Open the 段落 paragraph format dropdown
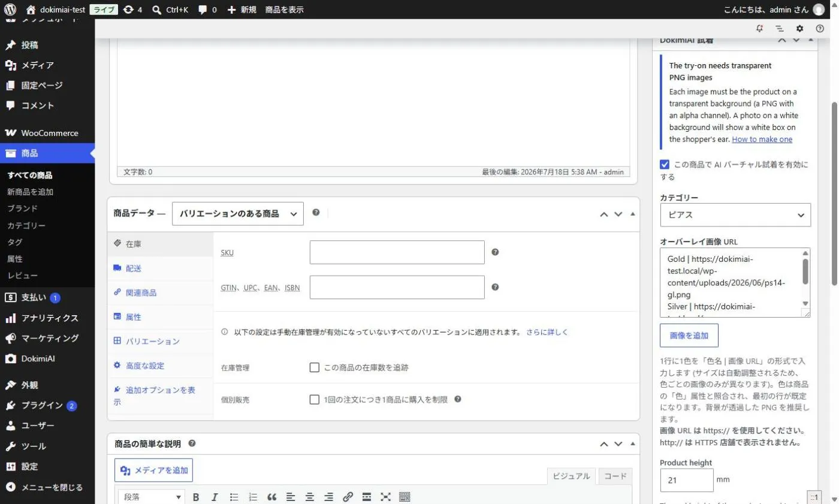Screen dimensions: 839x504 pos(152,497)
